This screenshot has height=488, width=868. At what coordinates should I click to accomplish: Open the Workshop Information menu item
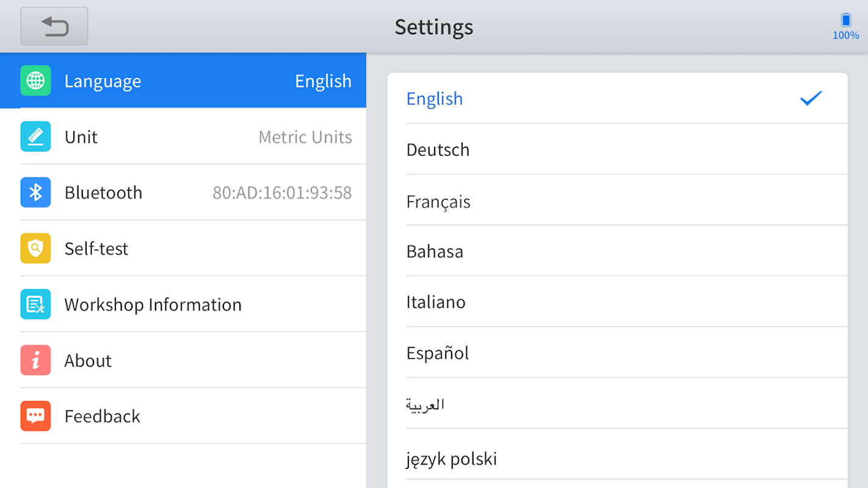pyautogui.click(x=153, y=304)
